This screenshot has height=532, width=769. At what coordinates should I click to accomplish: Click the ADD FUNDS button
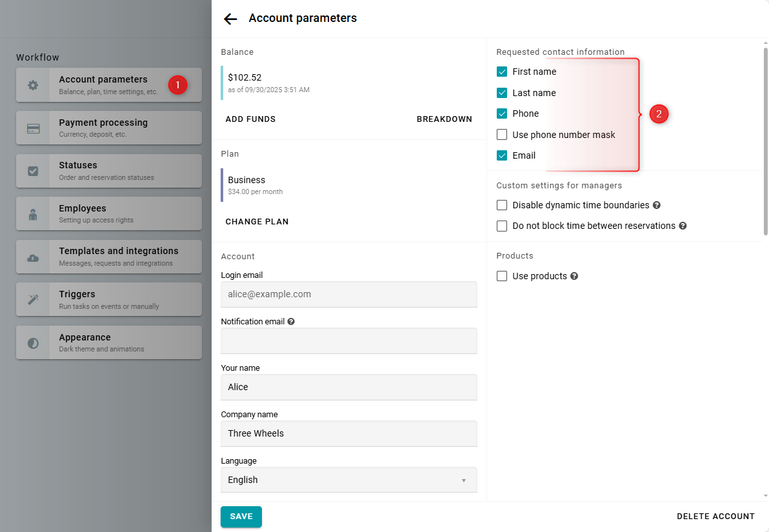point(250,119)
